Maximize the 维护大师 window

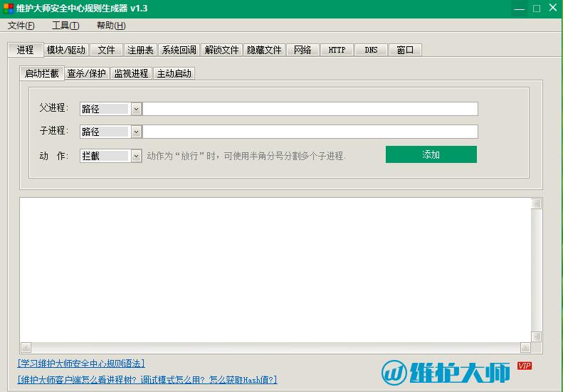tap(537, 9)
